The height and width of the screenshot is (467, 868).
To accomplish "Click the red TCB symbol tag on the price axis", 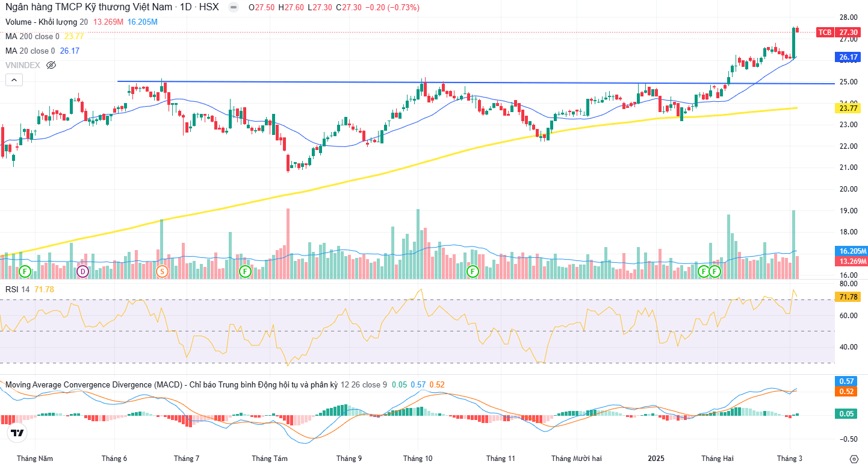I will [824, 33].
